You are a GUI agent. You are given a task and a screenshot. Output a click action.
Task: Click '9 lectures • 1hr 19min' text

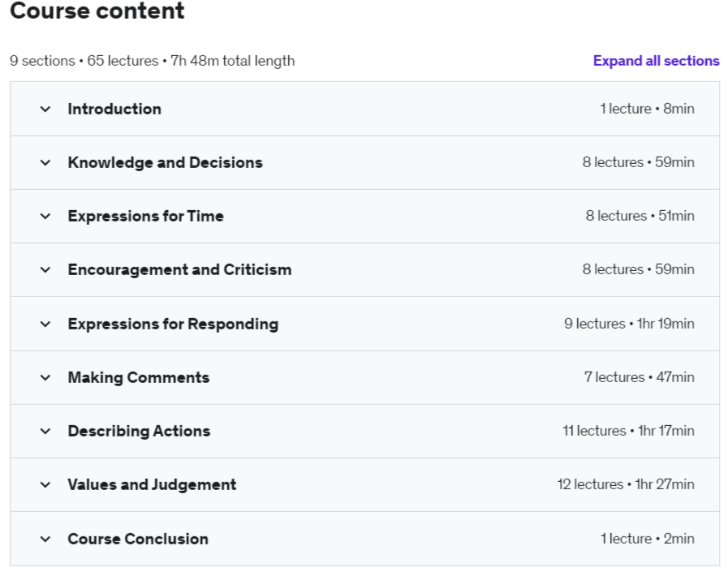tap(630, 324)
